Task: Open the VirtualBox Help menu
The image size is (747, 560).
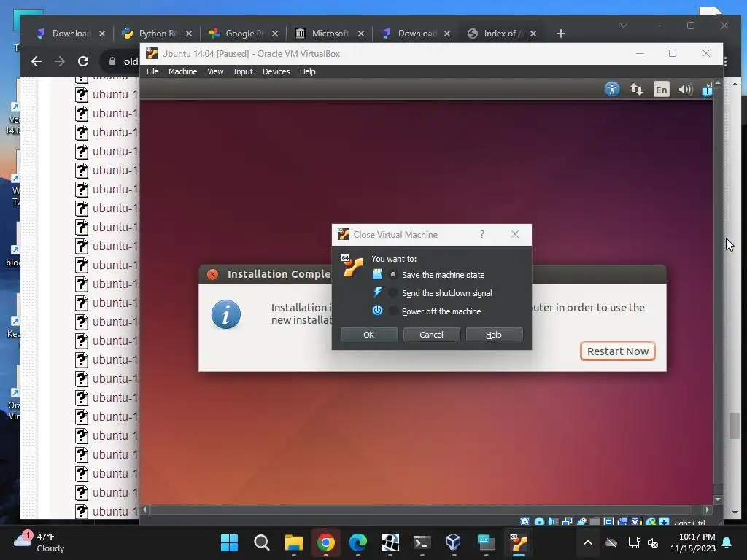Action: point(307,71)
